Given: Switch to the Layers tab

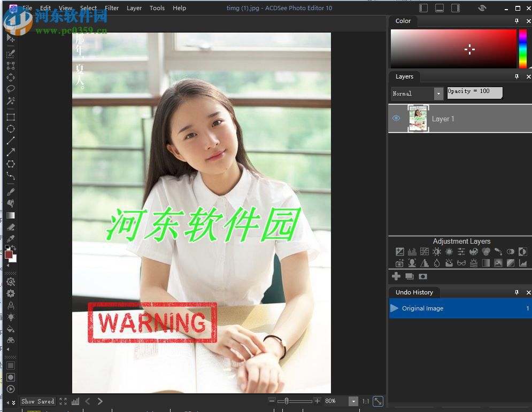Looking at the screenshot, I should coord(404,76).
